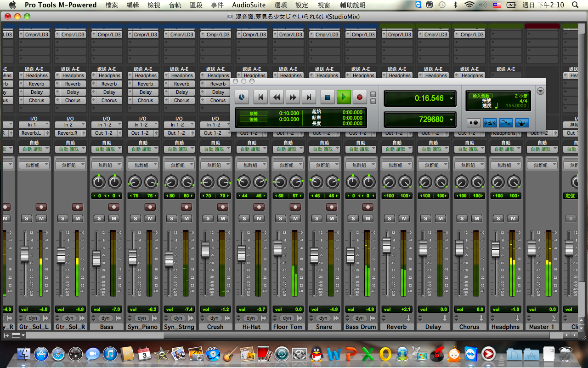The image size is (588, 368).
Task: Open the 視窗 menu
Action: pyautogui.click(x=324, y=5)
